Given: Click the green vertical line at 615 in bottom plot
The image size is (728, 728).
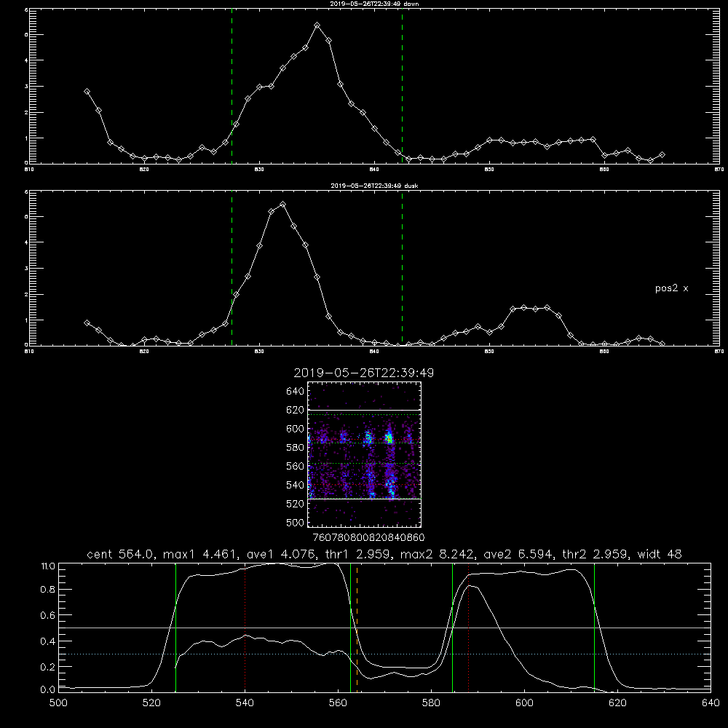Looking at the screenshot, I should [x=594, y=628].
